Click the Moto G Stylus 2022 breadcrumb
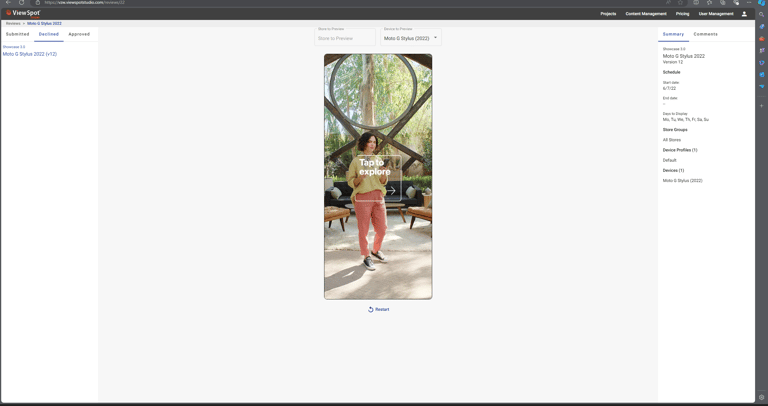 tap(44, 24)
